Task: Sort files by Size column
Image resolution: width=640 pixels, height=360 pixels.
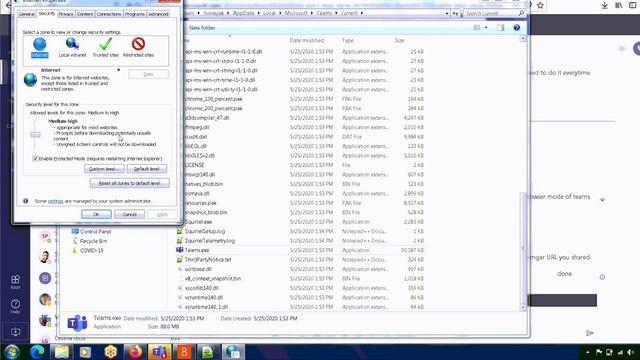Action: pyautogui.click(x=399, y=40)
